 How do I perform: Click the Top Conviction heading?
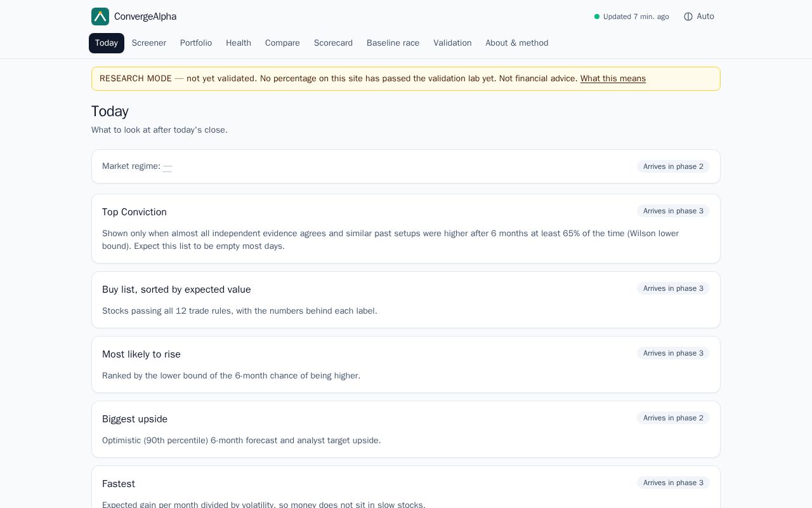click(x=134, y=212)
